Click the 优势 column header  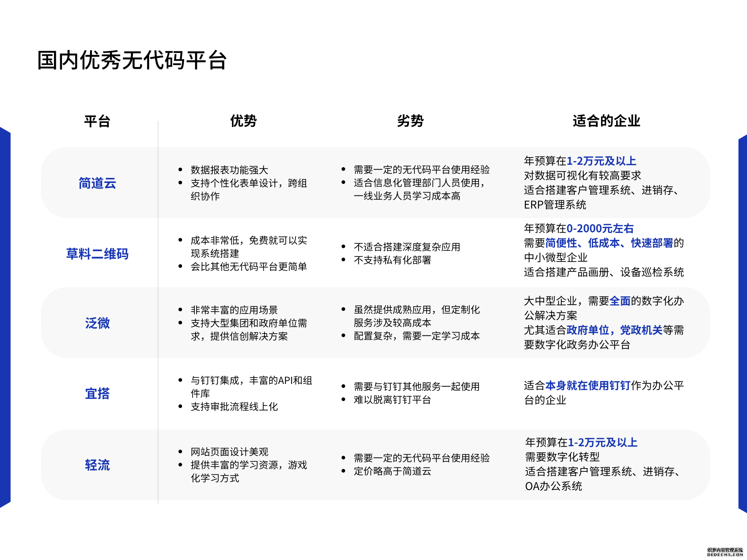tap(243, 121)
